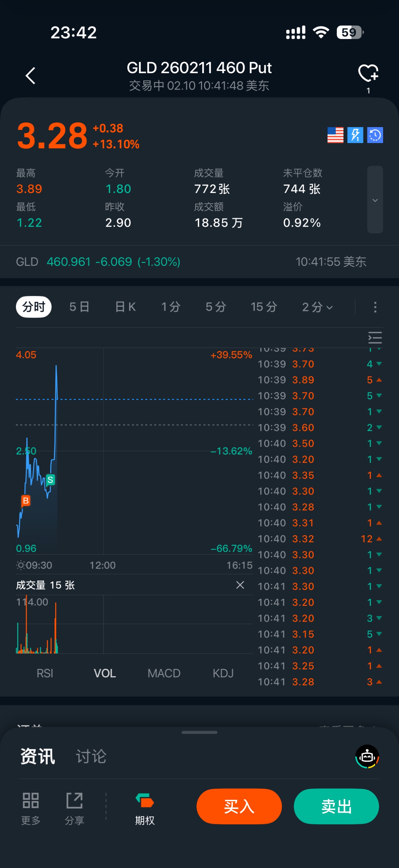Select the MACD indicator tab
This screenshot has width=399, height=868.
(164, 673)
